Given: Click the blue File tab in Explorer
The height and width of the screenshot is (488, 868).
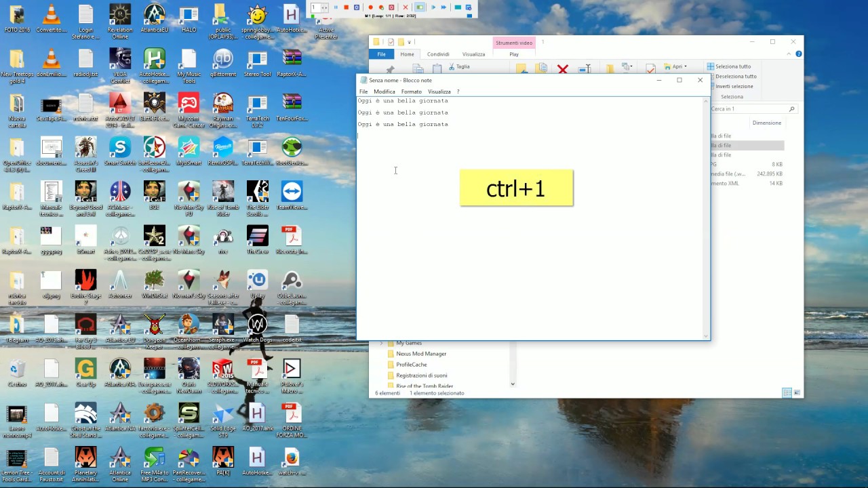Looking at the screenshot, I should coord(382,54).
